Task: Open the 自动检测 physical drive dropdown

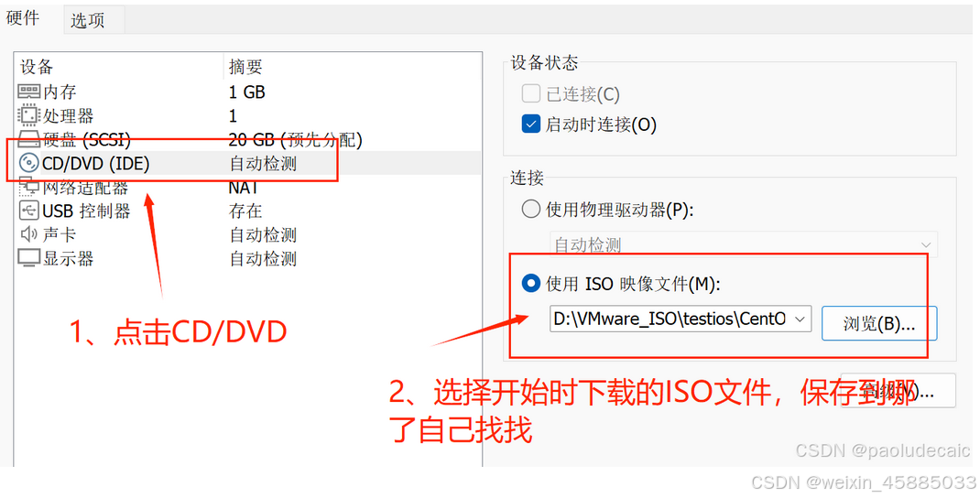Action: 743,244
